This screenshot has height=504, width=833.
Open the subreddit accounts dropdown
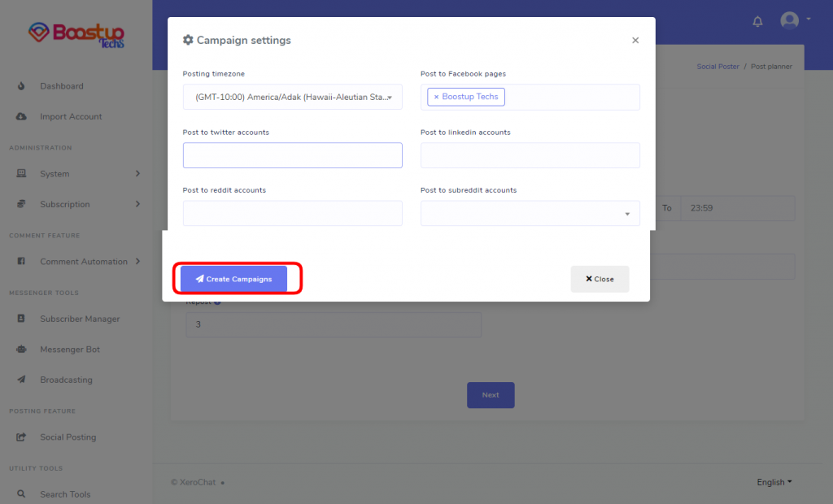(530, 214)
